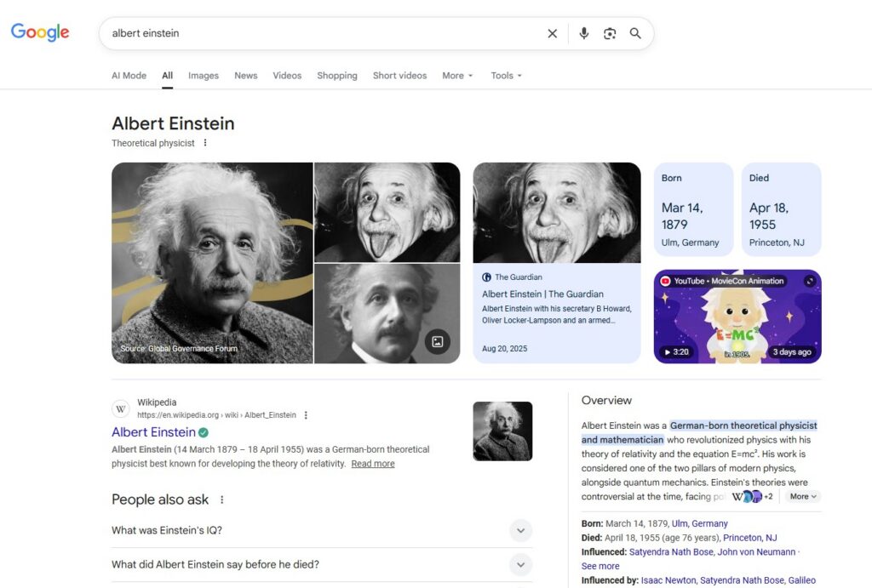This screenshot has width=872, height=588.
Task: Click Read more in the result snippet
Action: tap(373, 464)
